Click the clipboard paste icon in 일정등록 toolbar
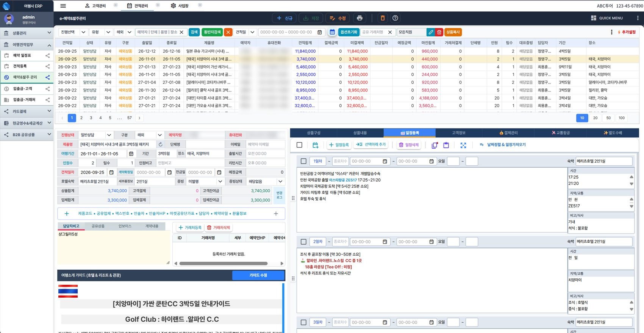Screen dimensions: 644x333 tap(446, 145)
